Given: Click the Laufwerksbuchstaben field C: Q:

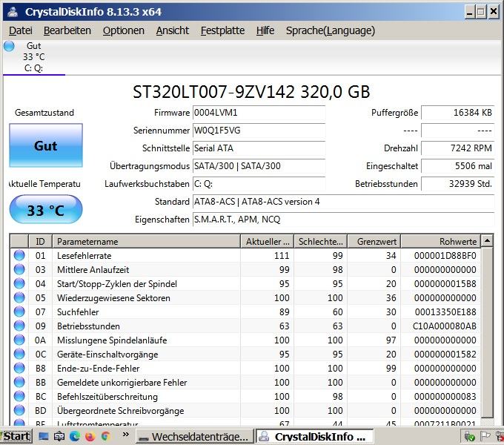Looking at the screenshot, I should tap(259, 184).
